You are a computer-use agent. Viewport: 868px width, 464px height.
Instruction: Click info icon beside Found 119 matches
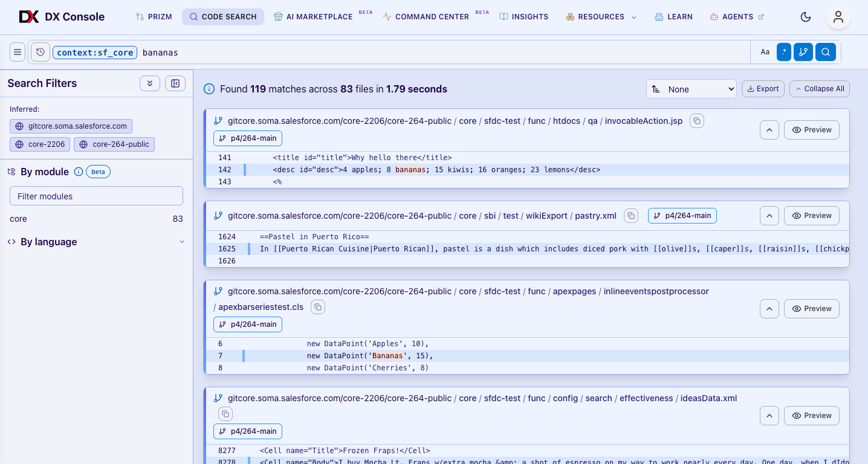tap(209, 89)
